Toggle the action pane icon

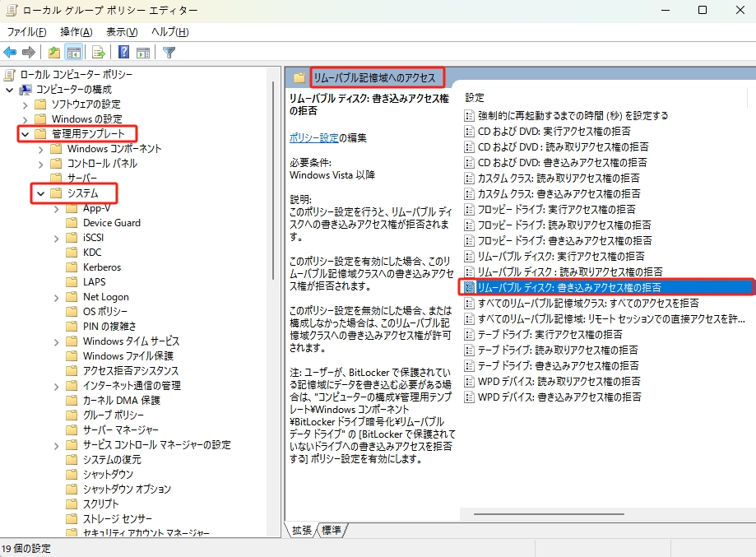tap(141, 51)
